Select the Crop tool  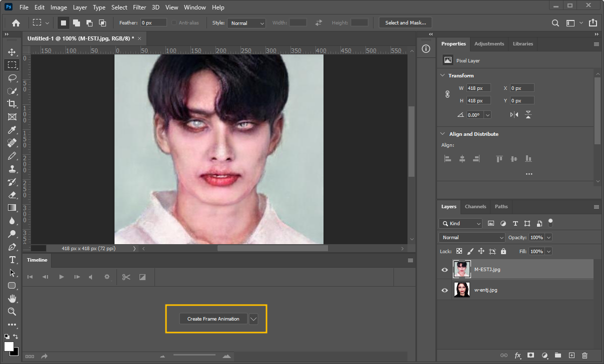click(12, 104)
